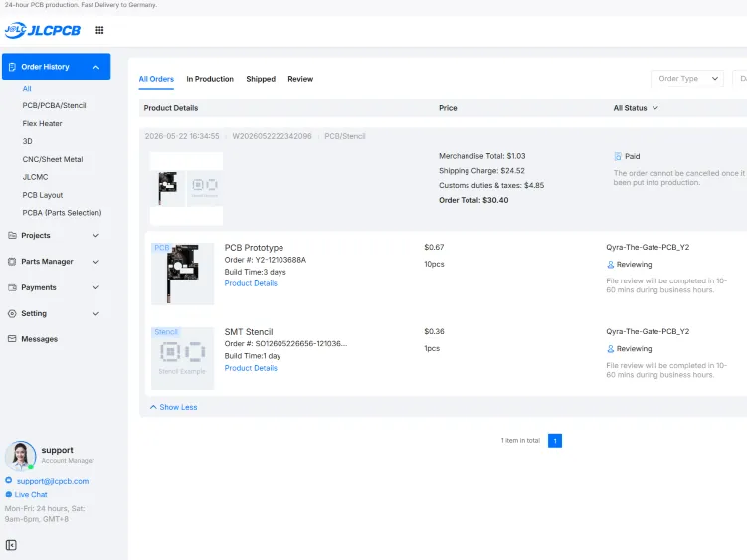Click the order date 2026-05-22 16:34:55
Image resolution: width=747 pixels, height=560 pixels.
pyautogui.click(x=182, y=137)
